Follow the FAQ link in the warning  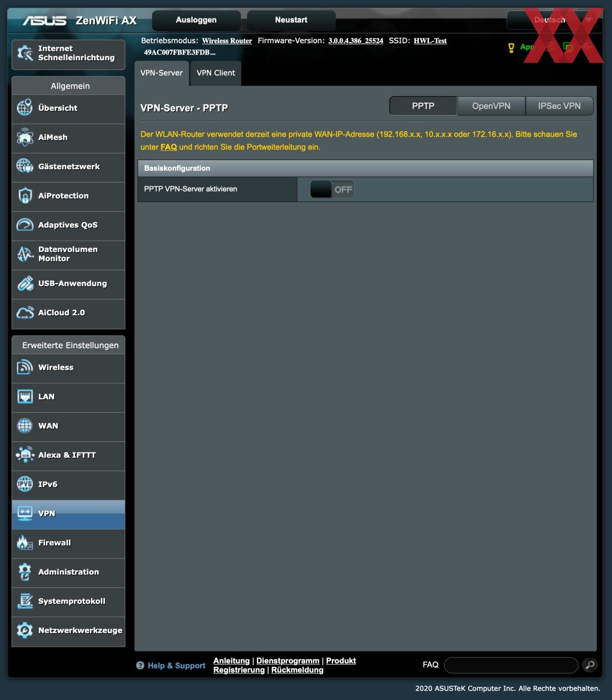169,147
